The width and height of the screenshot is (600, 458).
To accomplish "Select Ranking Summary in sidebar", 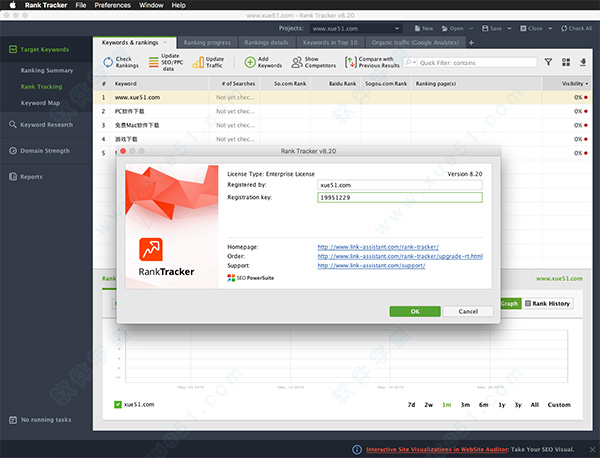I will tap(47, 70).
